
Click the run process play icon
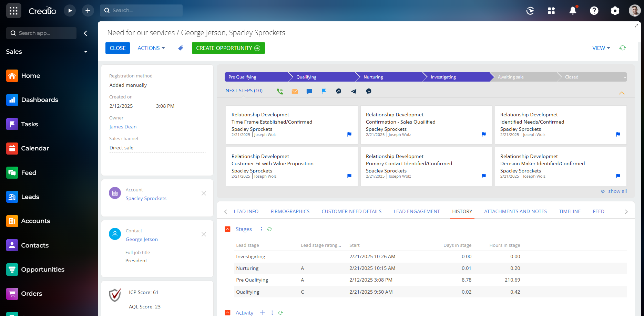pos(70,11)
